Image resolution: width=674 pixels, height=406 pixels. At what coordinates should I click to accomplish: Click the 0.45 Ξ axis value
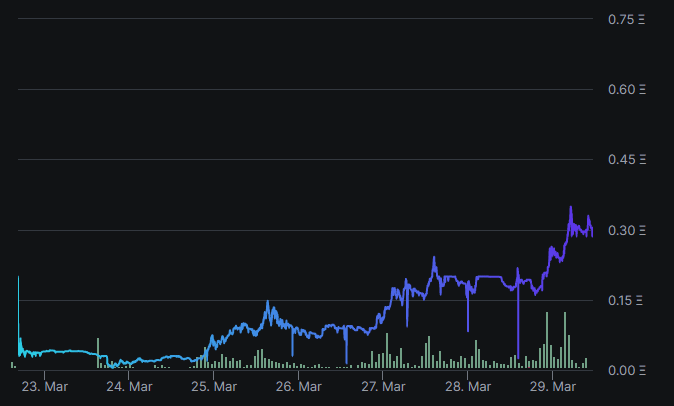[x=627, y=159]
